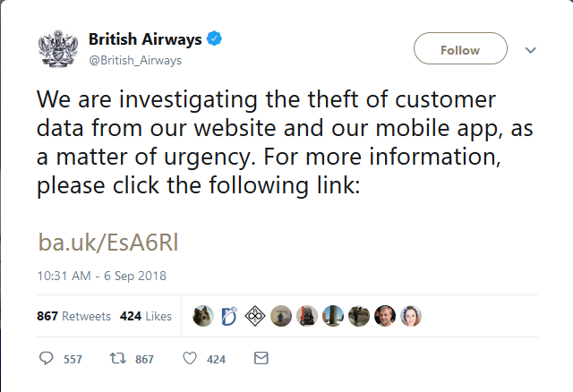Follow the British Airways account
This screenshot has width=573, height=392.
coord(460,50)
